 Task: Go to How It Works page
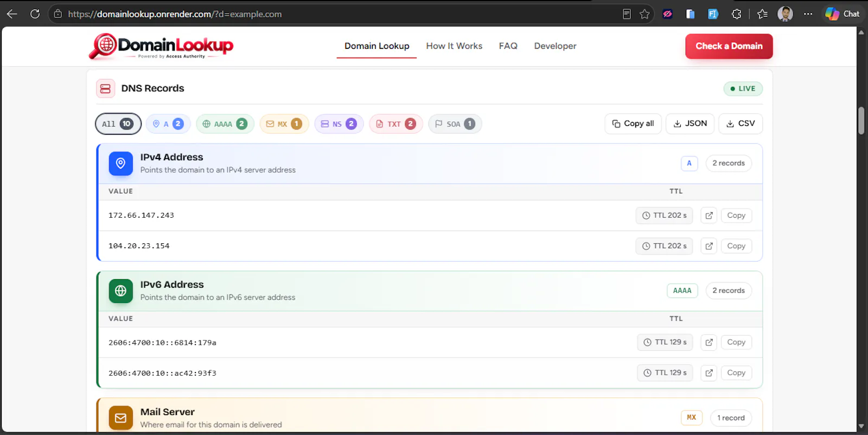tap(454, 46)
